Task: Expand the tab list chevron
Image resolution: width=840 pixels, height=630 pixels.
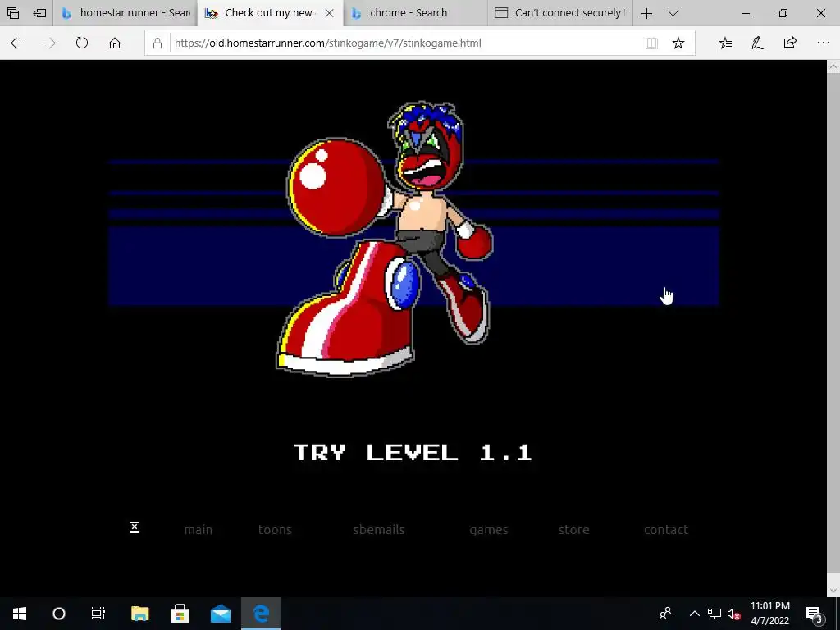Action: pos(673,13)
